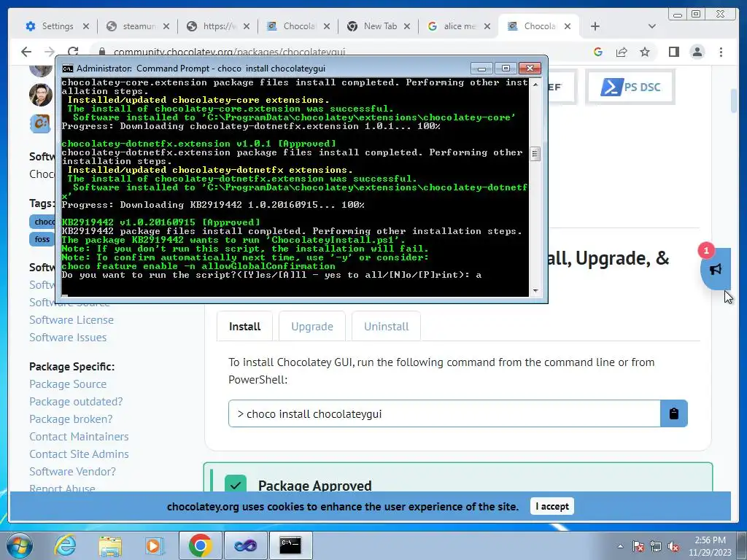Click the Chrome taskbar icon
Image resolution: width=747 pixels, height=560 pixels.
pos(200,545)
